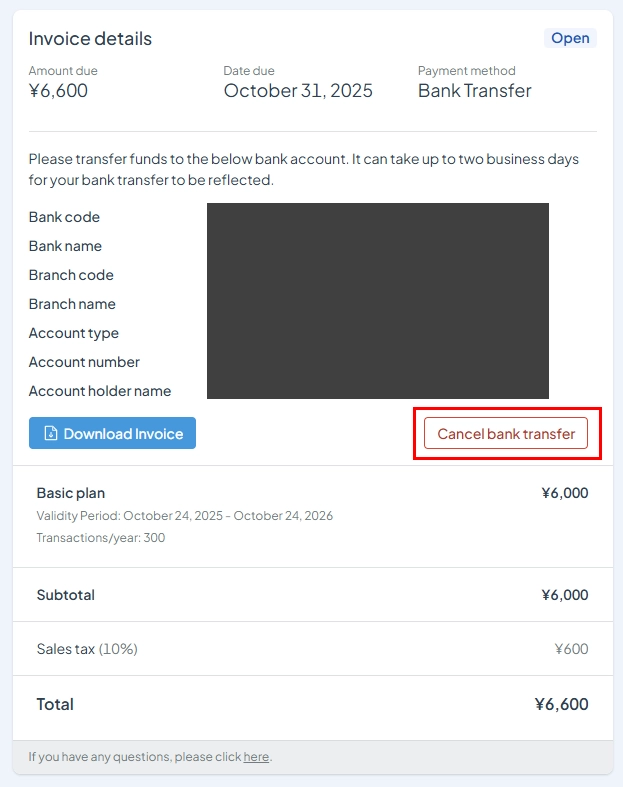Click the October 31, 2025 due date
Viewport: 623px width, 787px height.
click(298, 91)
